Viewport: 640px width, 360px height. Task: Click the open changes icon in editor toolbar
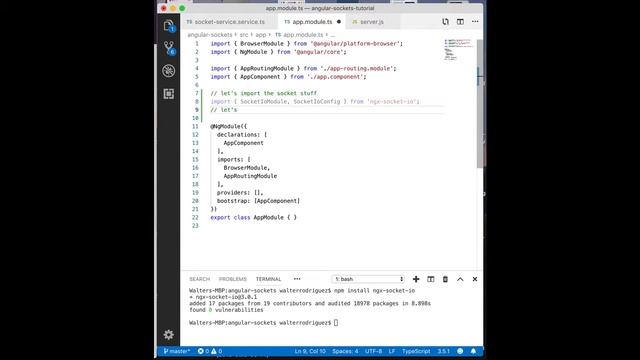point(445,22)
